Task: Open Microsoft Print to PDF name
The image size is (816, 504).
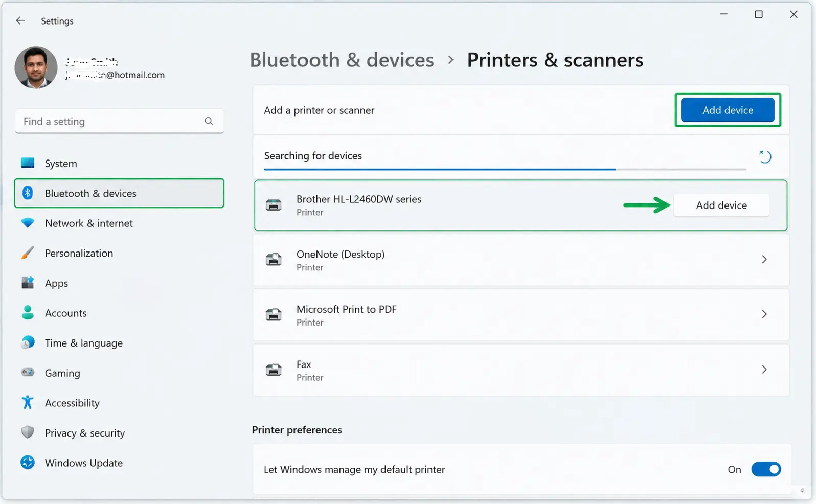Action: point(347,309)
